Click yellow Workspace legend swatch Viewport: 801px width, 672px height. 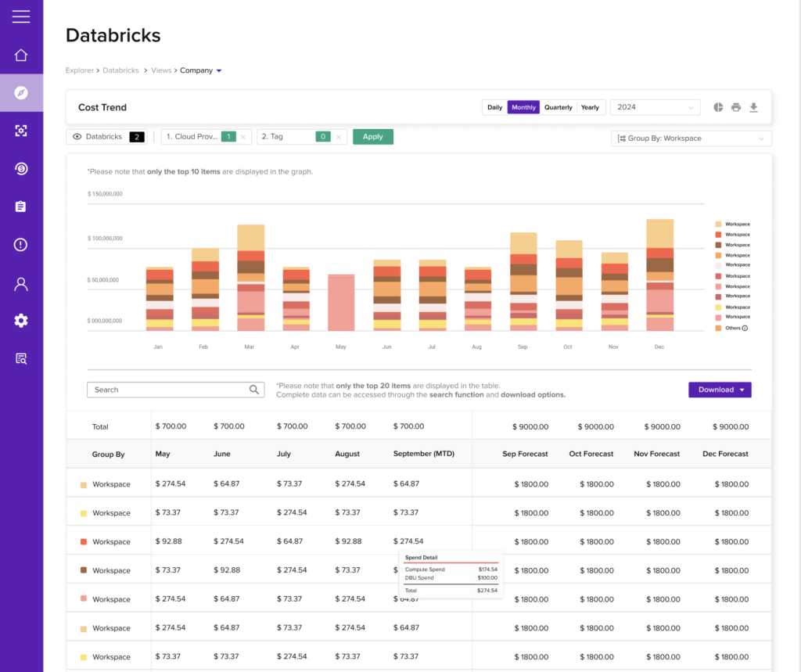(718, 307)
